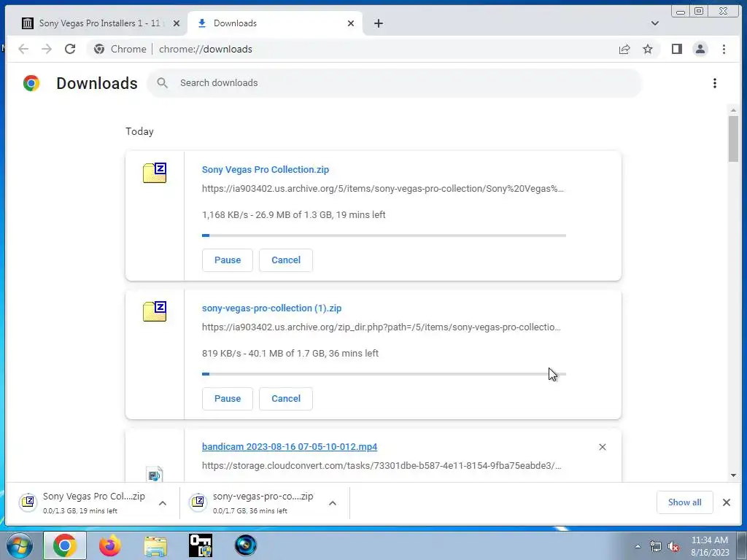Click the scrollbar down arrow
The height and width of the screenshot is (560, 747).
pyautogui.click(x=733, y=475)
